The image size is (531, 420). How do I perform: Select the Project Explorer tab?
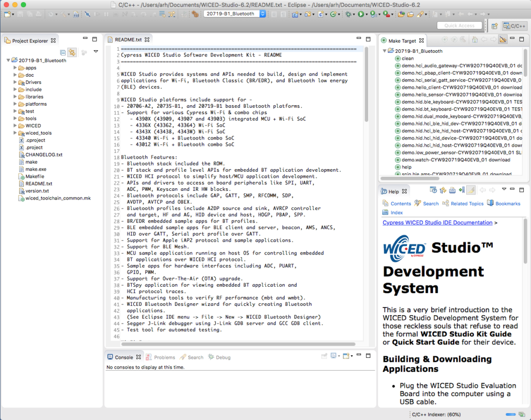click(30, 40)
